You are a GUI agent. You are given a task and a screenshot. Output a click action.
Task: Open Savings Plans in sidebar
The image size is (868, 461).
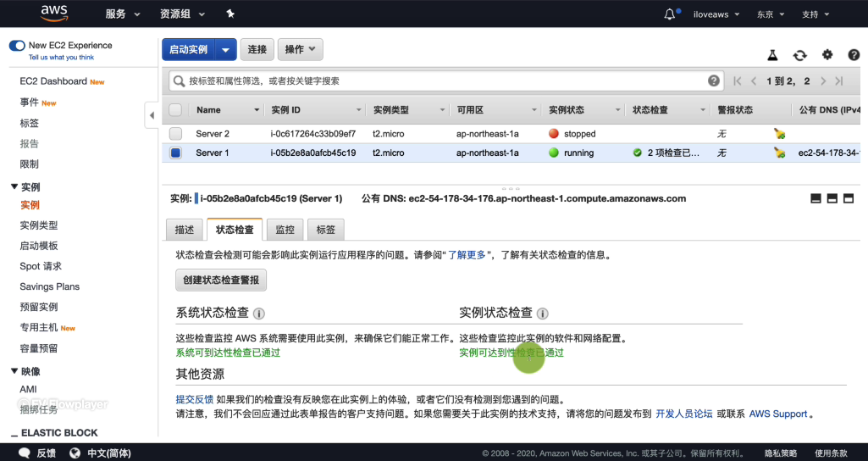pos(49,286)
